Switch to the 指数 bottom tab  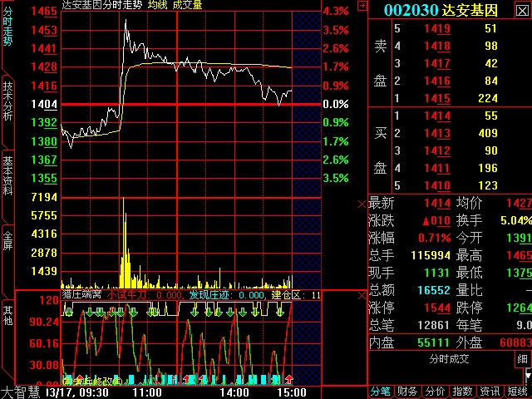click(x=462, y=392)
